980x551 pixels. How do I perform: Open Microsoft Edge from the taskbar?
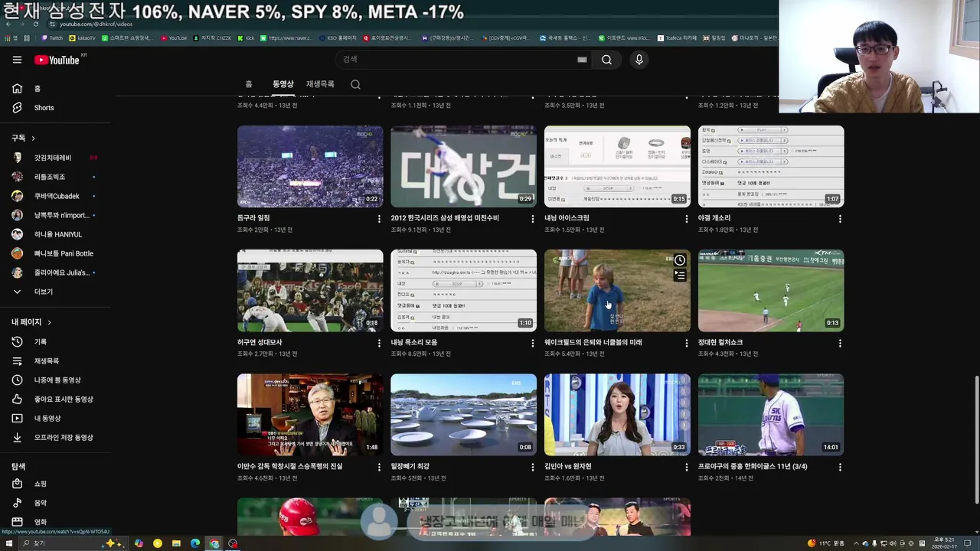click(x=195, y=543)
